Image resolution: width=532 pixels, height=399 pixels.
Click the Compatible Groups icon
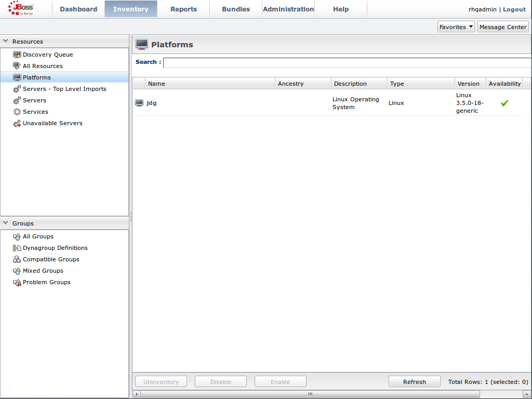(17, 259)
